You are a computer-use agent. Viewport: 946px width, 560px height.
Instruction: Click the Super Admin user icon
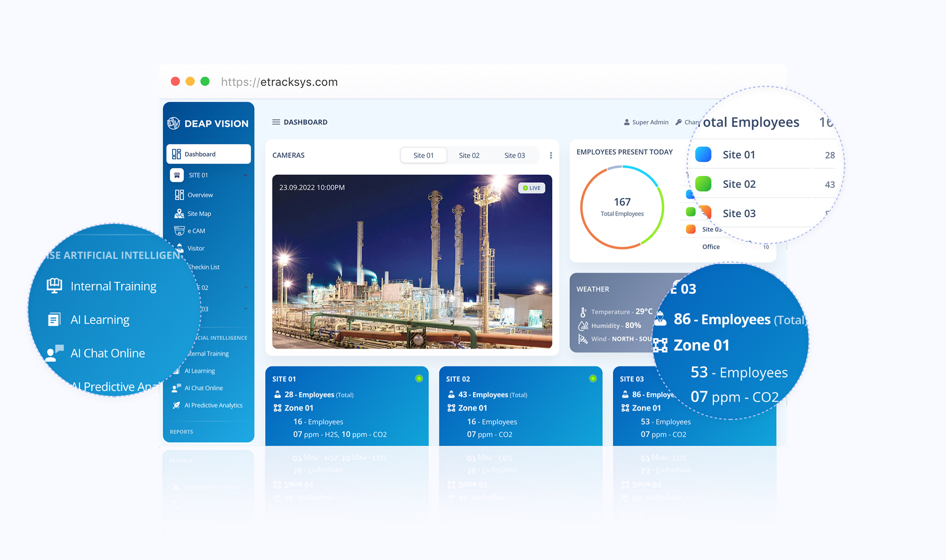click(x=627, y=122)
